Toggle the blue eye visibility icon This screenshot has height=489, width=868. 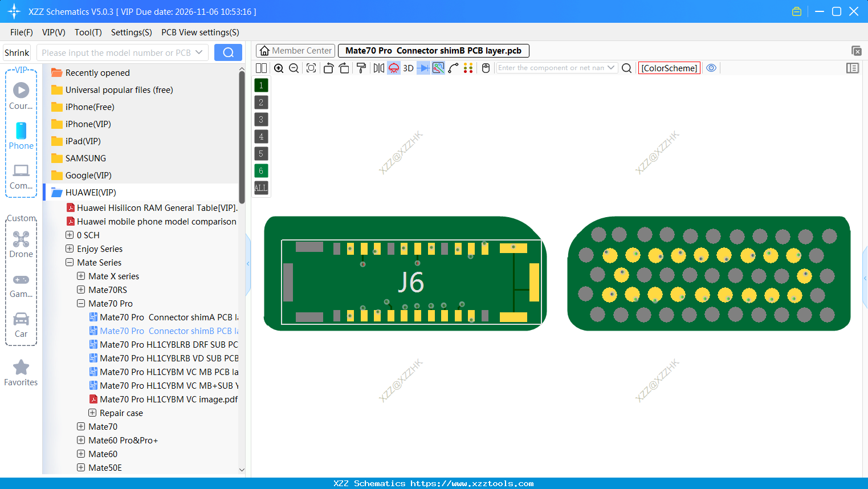tap(711, 68)
